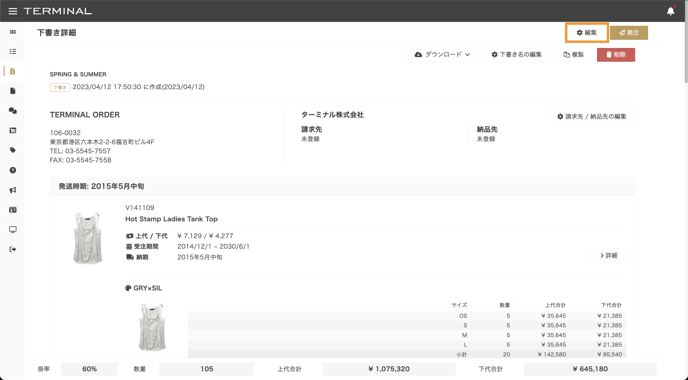Click the 発注 order button
Screen dimensions: 688x380
coord(629,32)
